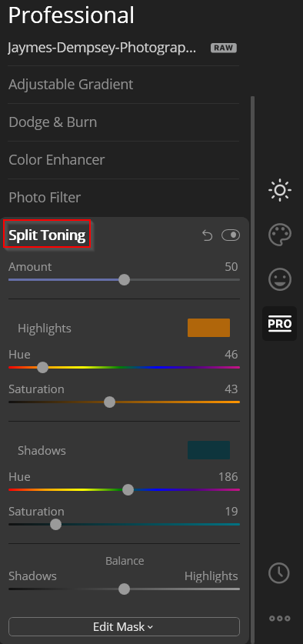
Task: Click the Shadows dark teal color swatch
Action: click(x=208, y=450)
